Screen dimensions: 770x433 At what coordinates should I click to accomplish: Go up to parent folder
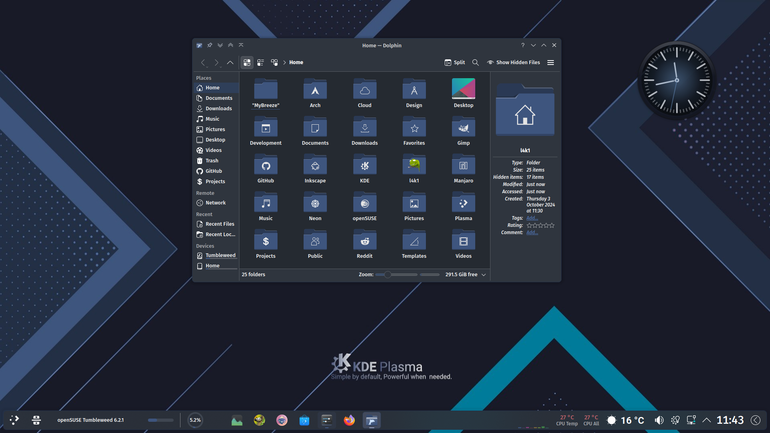pos(230,62)
